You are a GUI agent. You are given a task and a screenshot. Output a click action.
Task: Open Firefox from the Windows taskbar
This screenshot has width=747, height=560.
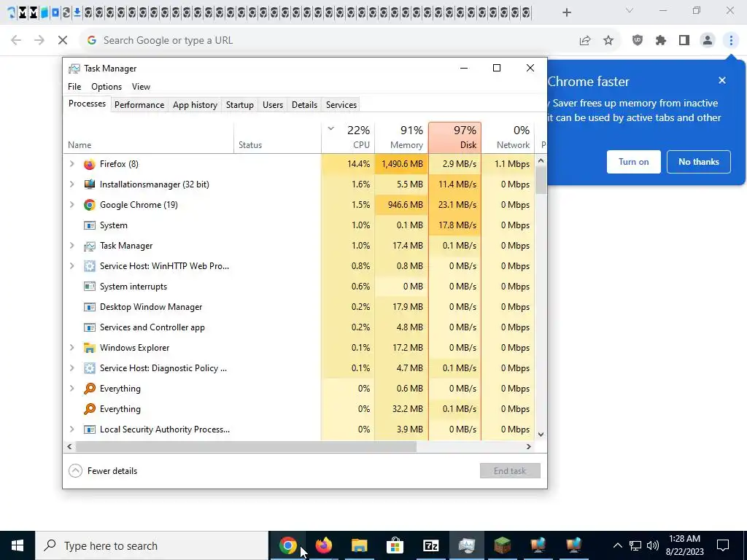point(323,545)
